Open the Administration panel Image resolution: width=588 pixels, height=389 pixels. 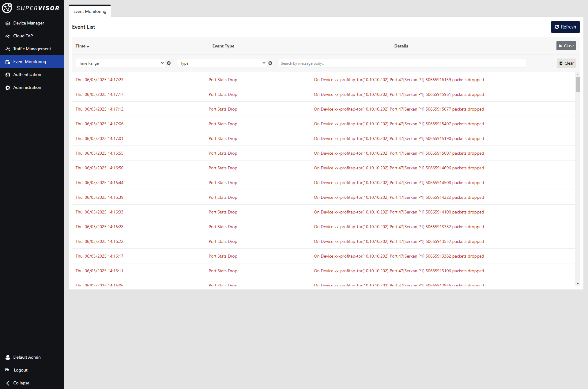(x=27, y=87)
